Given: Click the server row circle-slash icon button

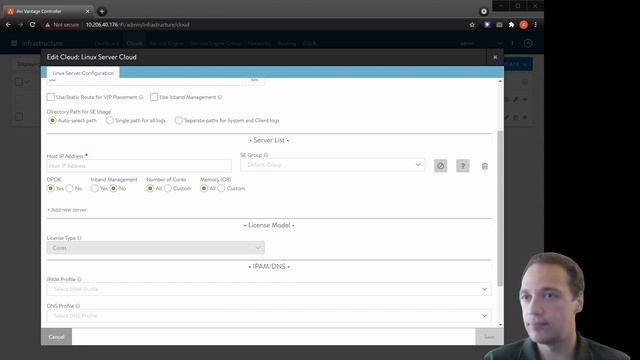Looking at the screenshot, I should coord(440,166).
